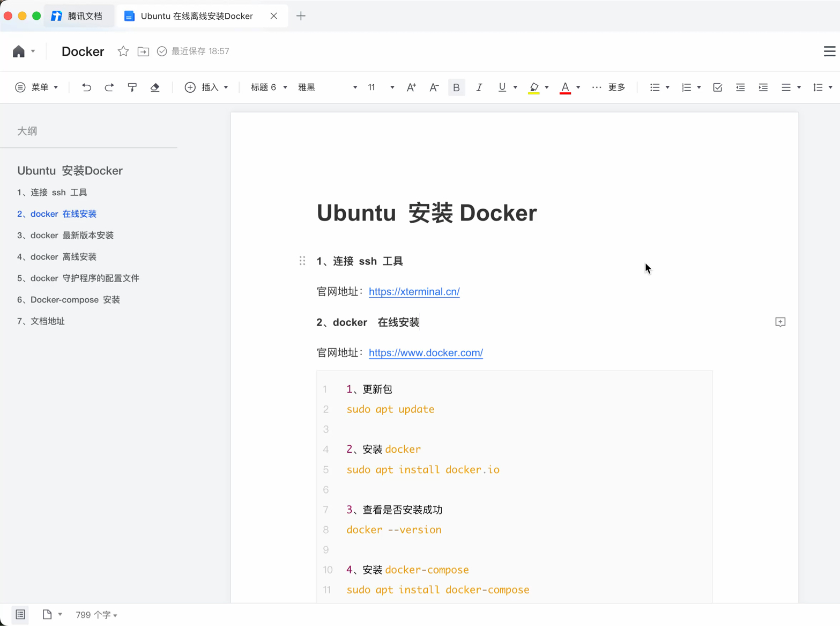
Task: Expand the bulleted list style arrow
Action: [x=667, y=87]
